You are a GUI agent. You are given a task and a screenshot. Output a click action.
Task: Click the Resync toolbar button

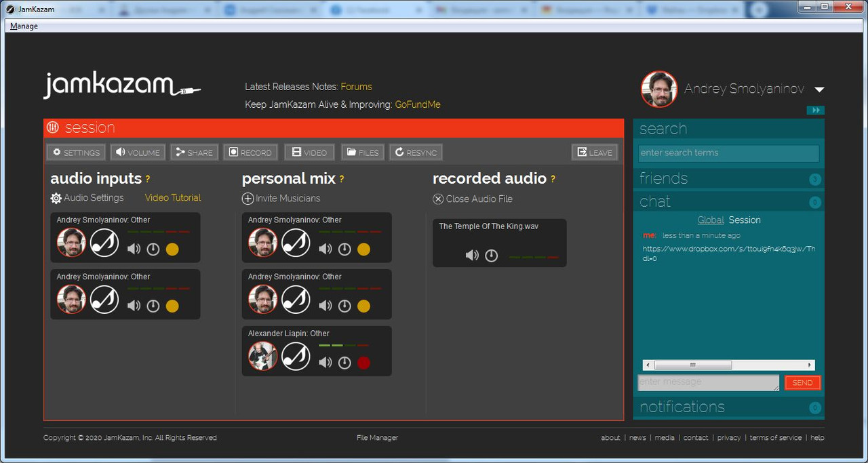pyautogui.click(x=416, y=153)
